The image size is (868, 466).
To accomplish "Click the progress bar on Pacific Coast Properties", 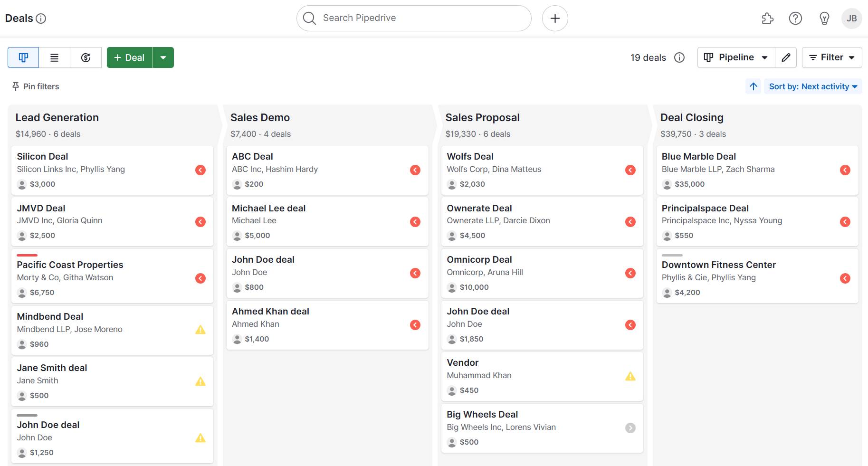I will (x=27, y=255).
